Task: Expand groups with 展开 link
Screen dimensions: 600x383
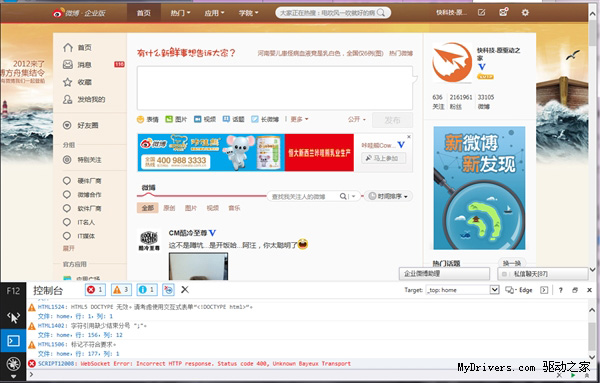Action: point(68,248)
